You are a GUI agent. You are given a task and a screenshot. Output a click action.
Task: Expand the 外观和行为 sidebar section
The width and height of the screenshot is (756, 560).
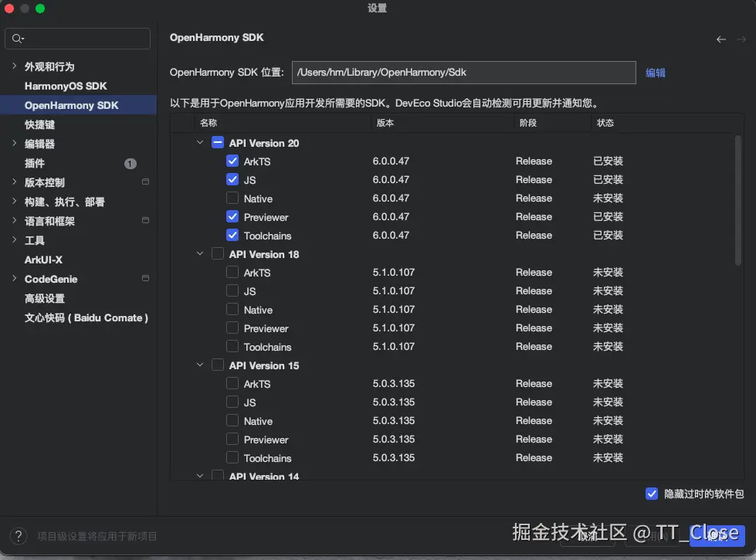pos(15,66)
